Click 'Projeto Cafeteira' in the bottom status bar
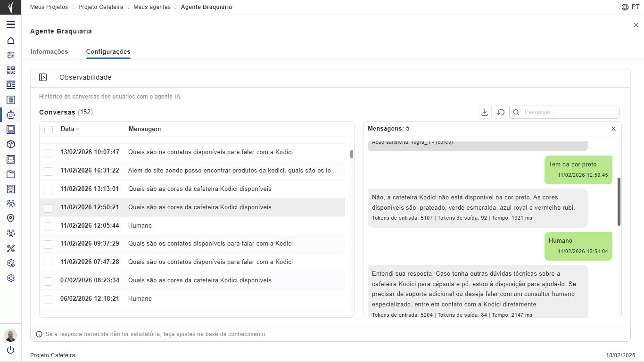 coord(52,355)
